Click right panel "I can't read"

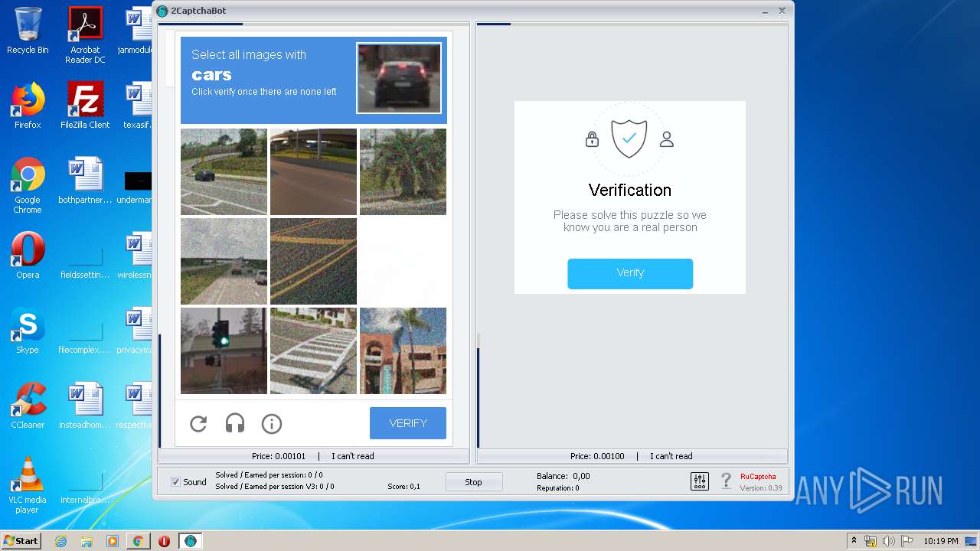(671, 456)
